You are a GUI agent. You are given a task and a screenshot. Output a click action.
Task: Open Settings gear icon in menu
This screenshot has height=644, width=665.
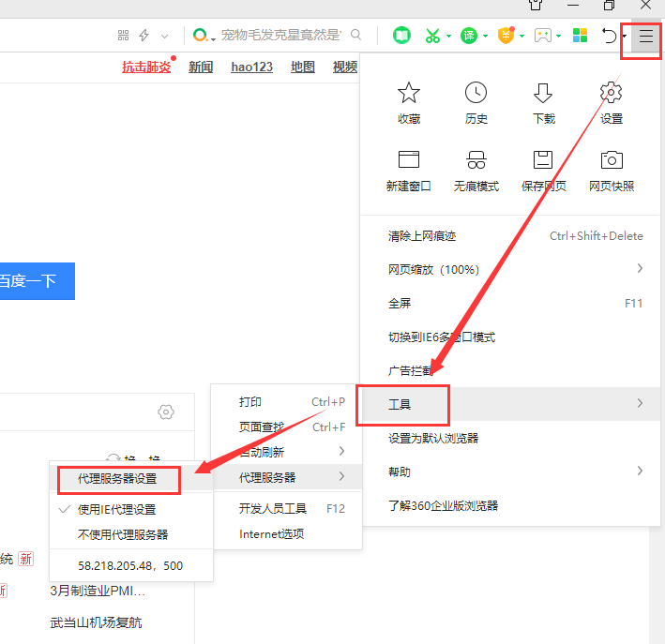pos(612,92)
